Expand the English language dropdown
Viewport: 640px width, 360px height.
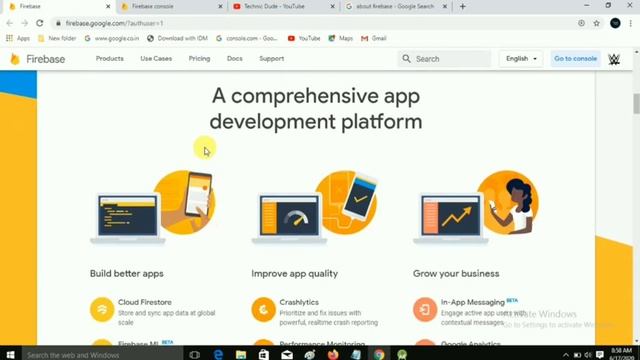(x=521, y=59)
